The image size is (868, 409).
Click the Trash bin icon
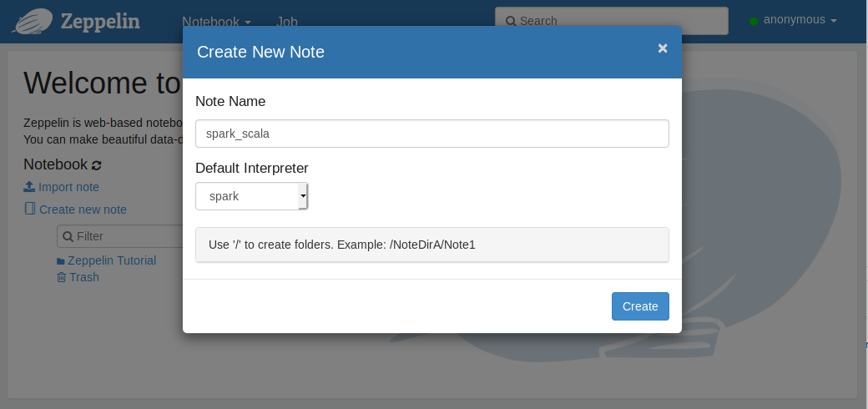tap(61, 277)
